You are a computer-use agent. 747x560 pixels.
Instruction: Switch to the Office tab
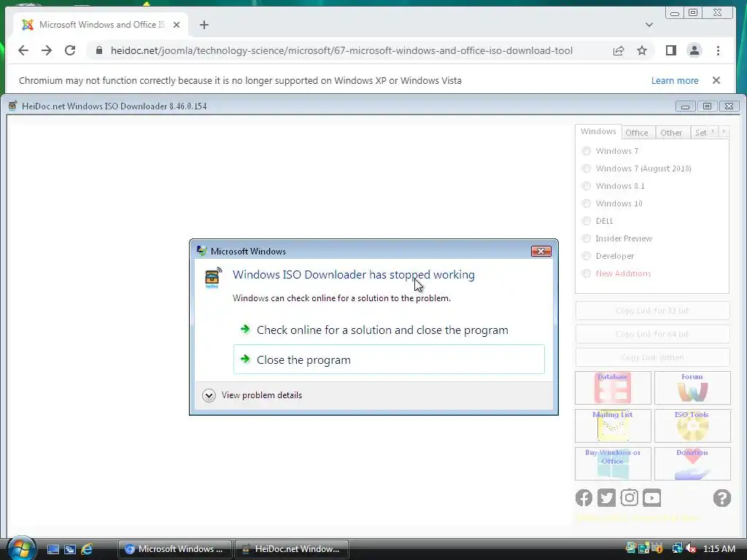637,133
